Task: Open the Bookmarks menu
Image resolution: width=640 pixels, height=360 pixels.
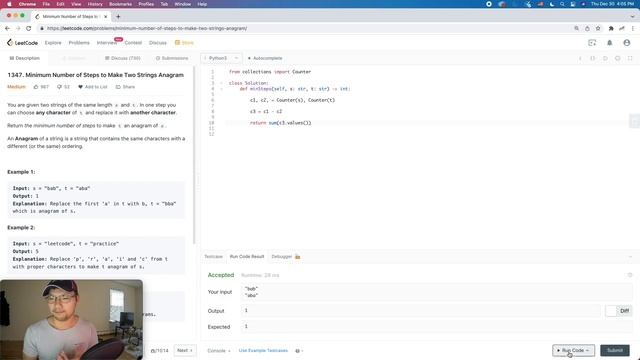Action: click(120, 4)
